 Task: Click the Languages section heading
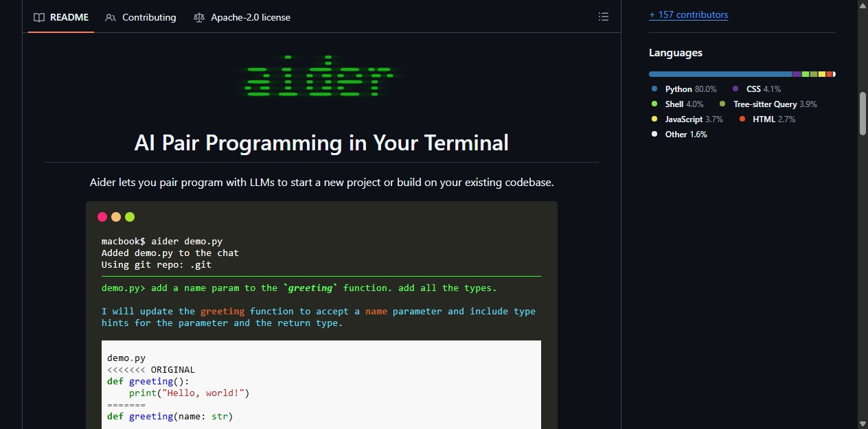coord(676,53)
